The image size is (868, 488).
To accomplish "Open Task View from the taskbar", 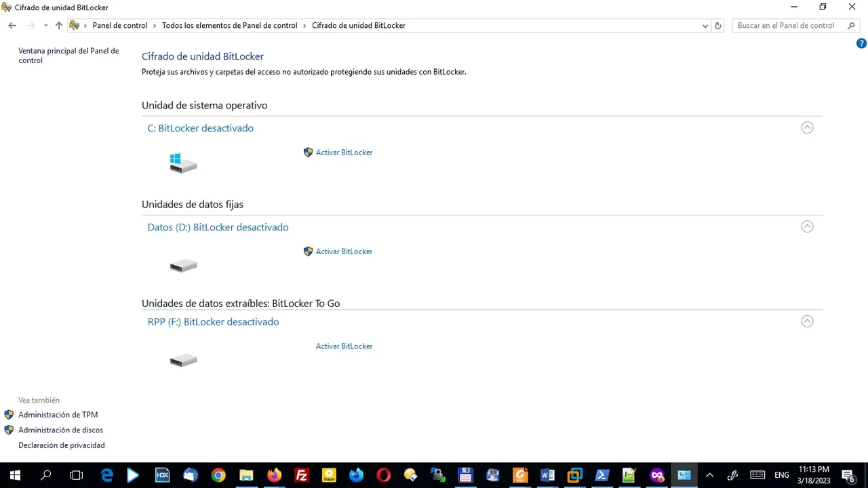I will coord(77,475).
